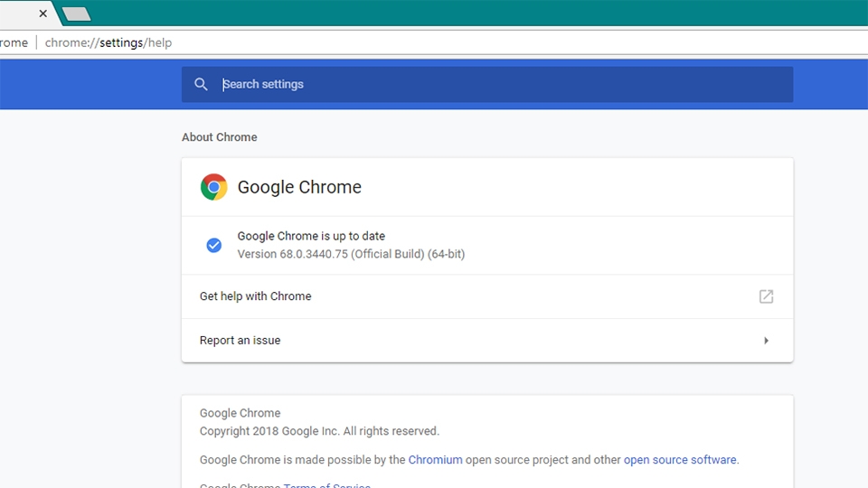Open a new tab button
Viewport: 868px width, 488px height.
coord(76,14)
